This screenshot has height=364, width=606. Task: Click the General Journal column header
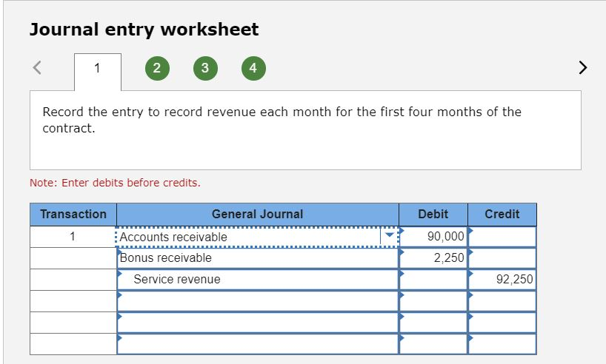point(258,215)
